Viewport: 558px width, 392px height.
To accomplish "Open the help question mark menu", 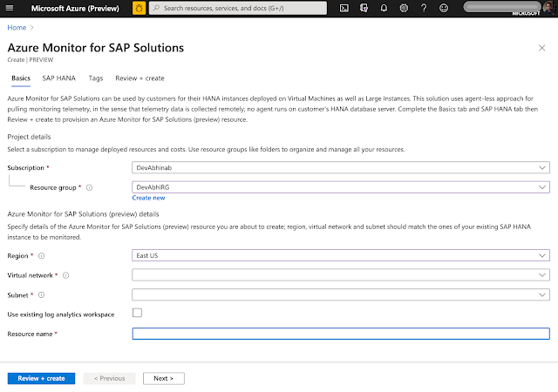I will [424, 8].
